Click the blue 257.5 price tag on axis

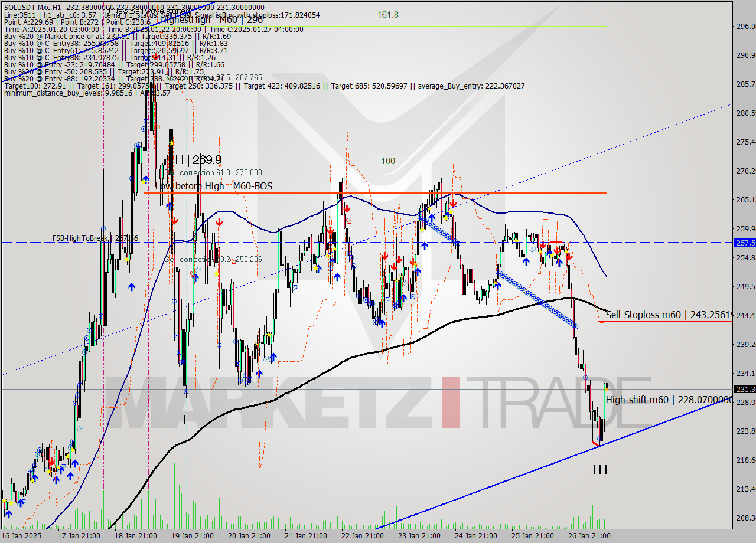click(745, 242)
